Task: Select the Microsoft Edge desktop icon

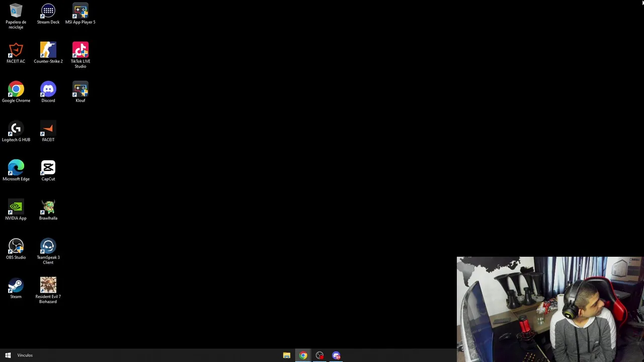Action: 16,171
